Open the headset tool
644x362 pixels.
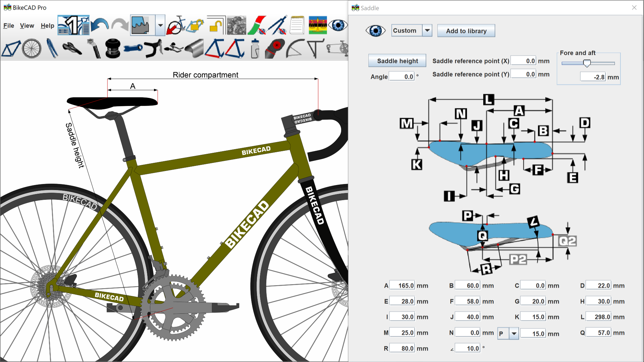point(113,49)
